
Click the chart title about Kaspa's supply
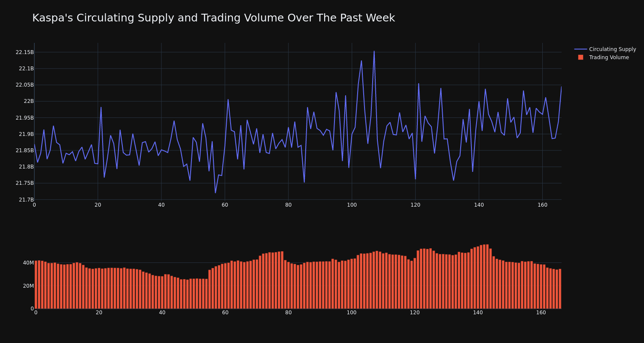(213, 18)
